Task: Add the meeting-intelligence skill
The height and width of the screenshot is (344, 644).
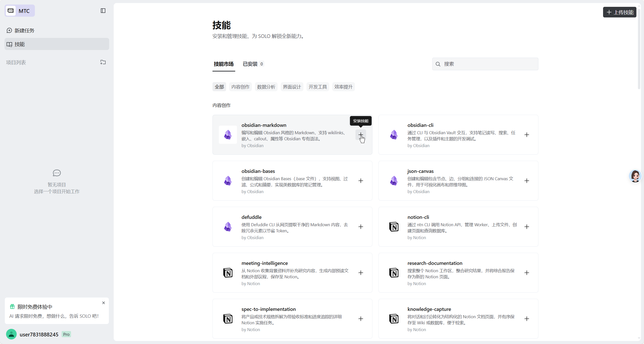Action: point(361,273)
